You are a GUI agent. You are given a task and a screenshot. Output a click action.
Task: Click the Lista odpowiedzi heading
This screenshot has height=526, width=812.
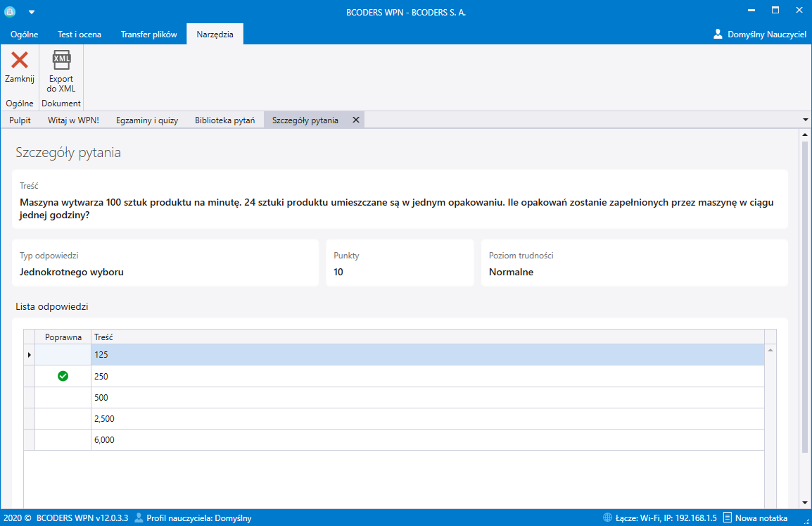click(x=52, y=306)
